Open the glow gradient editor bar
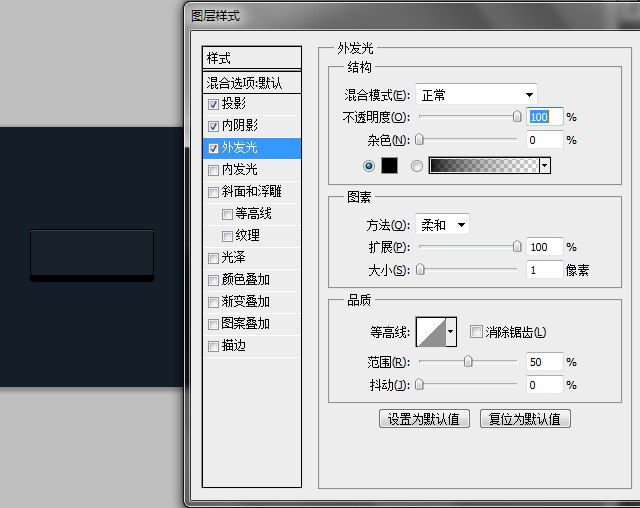This screenshot has height=508, width=640. click(x=484, y=166)
